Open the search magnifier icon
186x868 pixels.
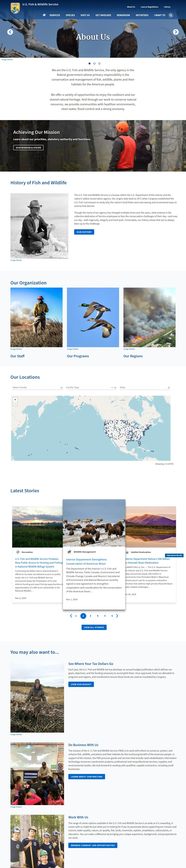(x=171, y=15)
